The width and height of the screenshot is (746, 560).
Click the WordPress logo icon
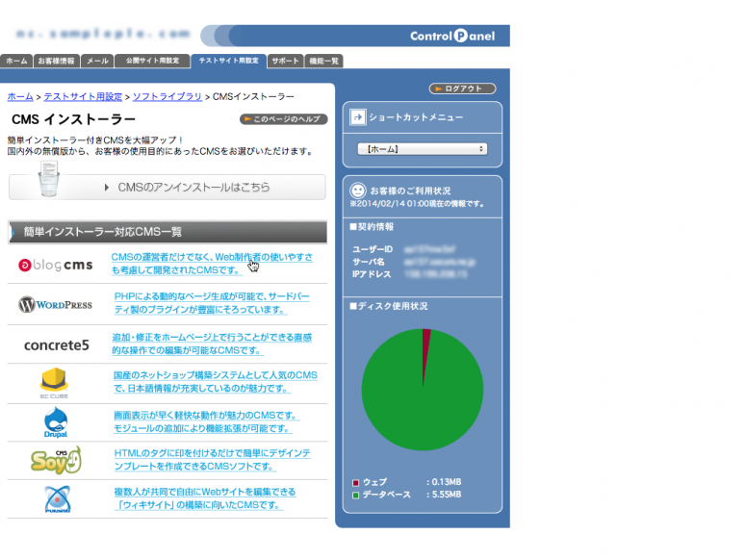(56, 305)
